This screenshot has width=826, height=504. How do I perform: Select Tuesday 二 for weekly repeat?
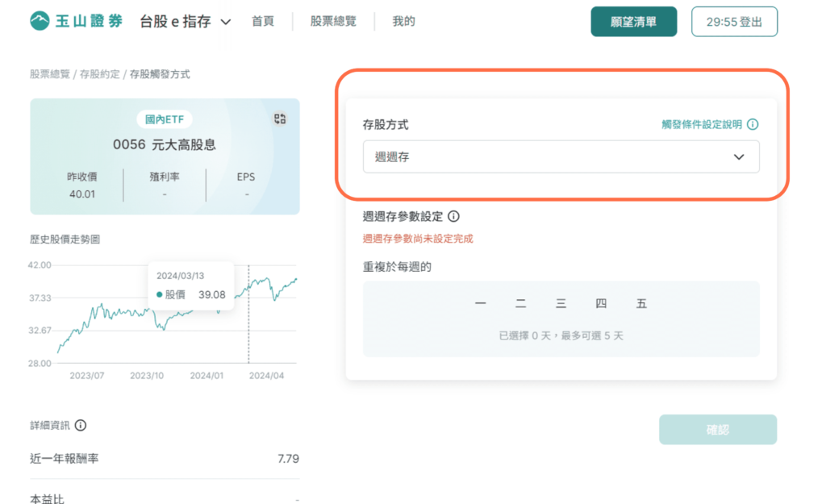(x=520, y=303)
